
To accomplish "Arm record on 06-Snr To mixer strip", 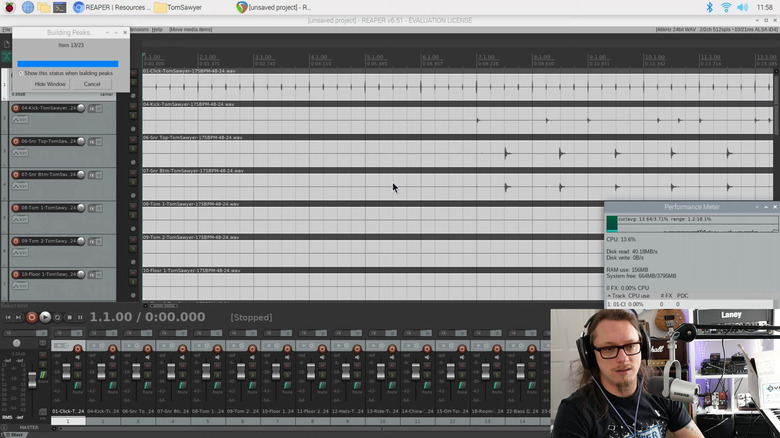I will coord(147,349).
